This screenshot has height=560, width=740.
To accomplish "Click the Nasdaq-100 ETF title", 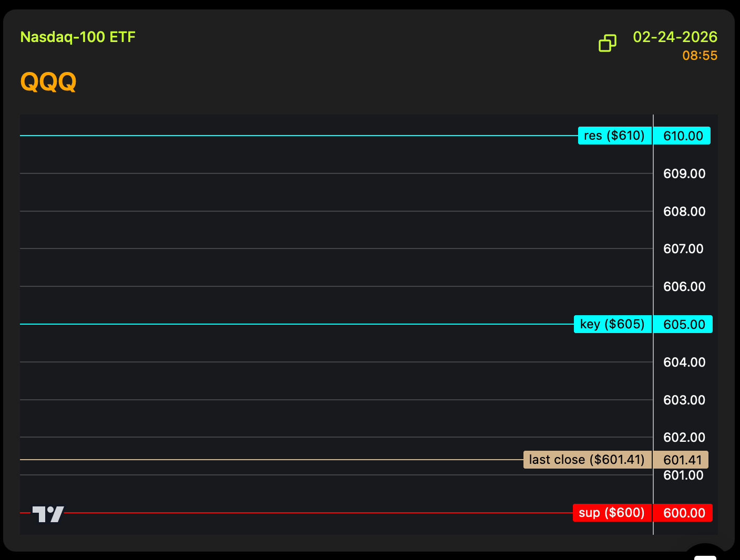I will [x=78, y=37].
